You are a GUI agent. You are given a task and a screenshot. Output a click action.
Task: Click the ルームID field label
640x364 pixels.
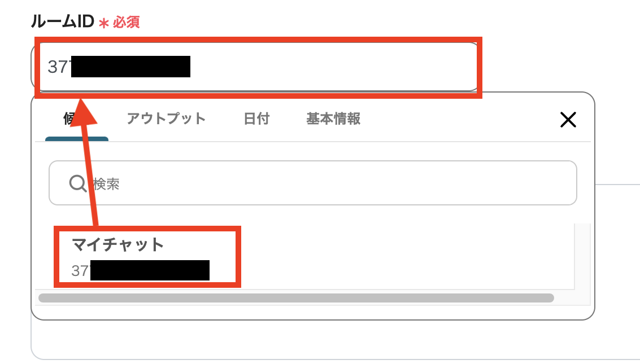(x=63, y=21)
